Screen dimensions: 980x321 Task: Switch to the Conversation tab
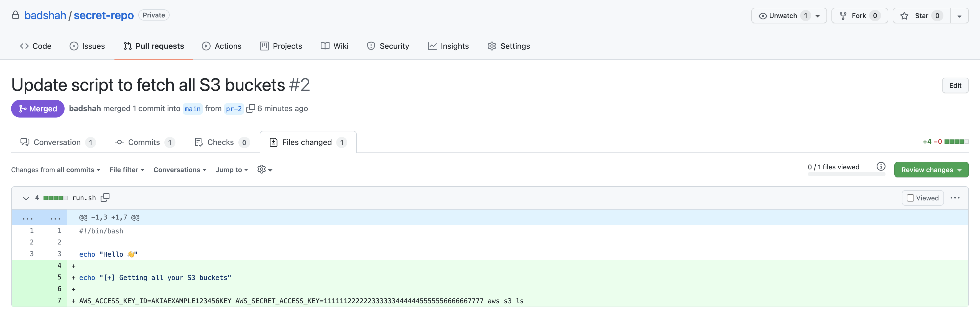coord(57,142)
